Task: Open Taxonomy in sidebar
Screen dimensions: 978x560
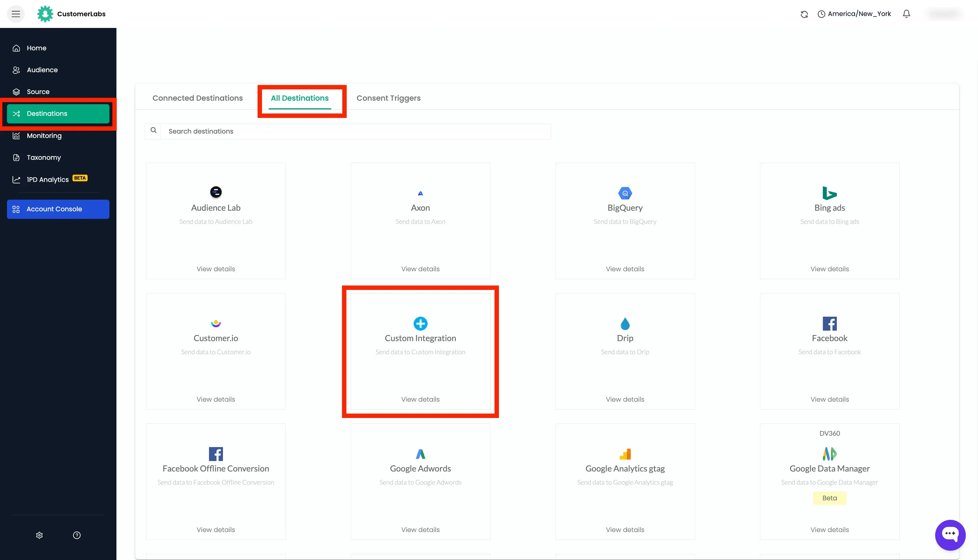Action: coord(58,158)
